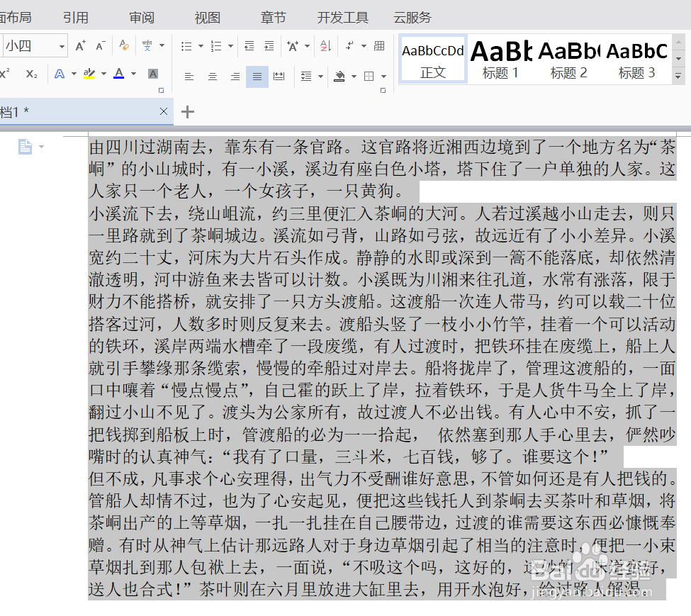This screenshot has width=691, height=616.
Task: Apply the 标题 3 style
Action: [x=637, y=60]
